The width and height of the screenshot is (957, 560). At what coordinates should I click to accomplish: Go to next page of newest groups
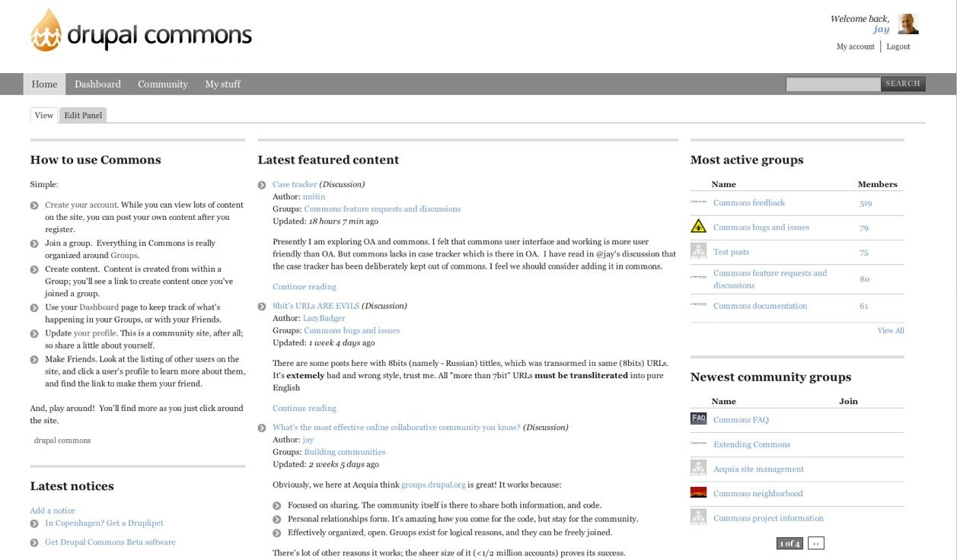(815, 543)
